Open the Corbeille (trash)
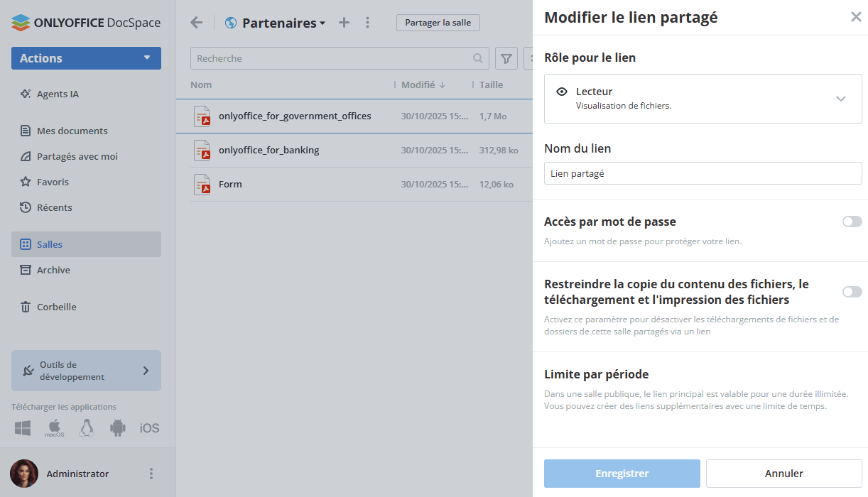Image resolution: width=868 pixels, height=497 pixels. (x=56, y=307)
